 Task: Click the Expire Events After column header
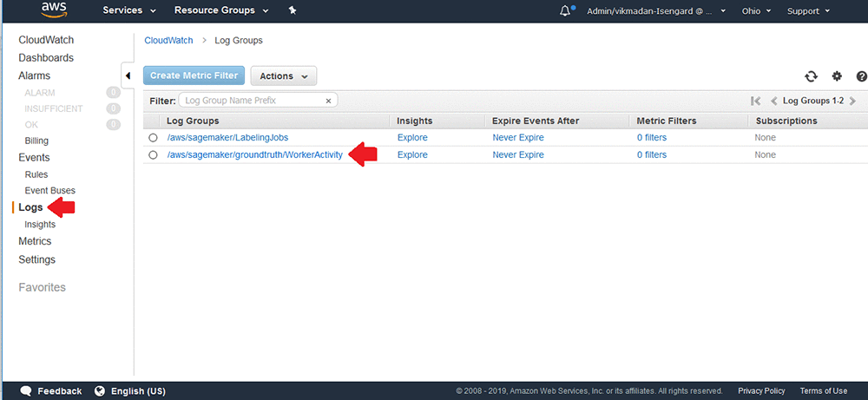click(536, 121)
